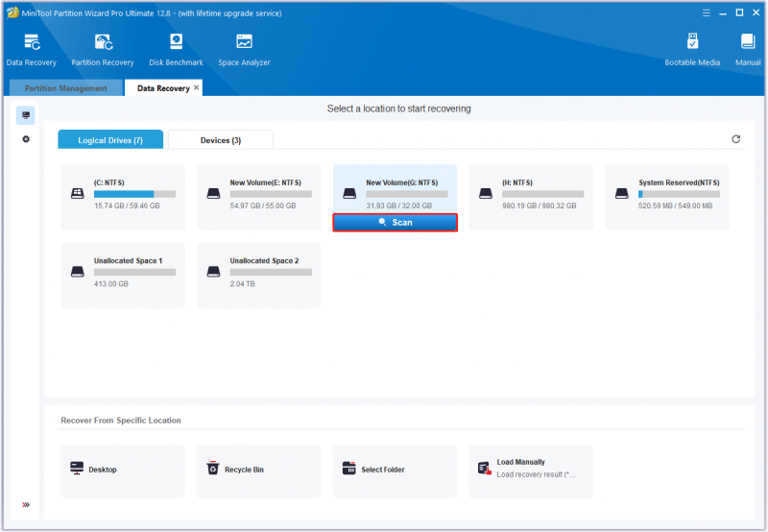Switch to the Devices (3) tab
The image size is (768, 532).
coord(221,140)
